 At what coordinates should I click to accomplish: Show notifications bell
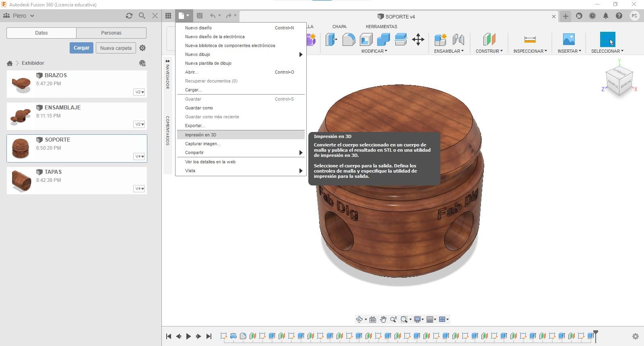pyautogui.click(x=606, y=16)
